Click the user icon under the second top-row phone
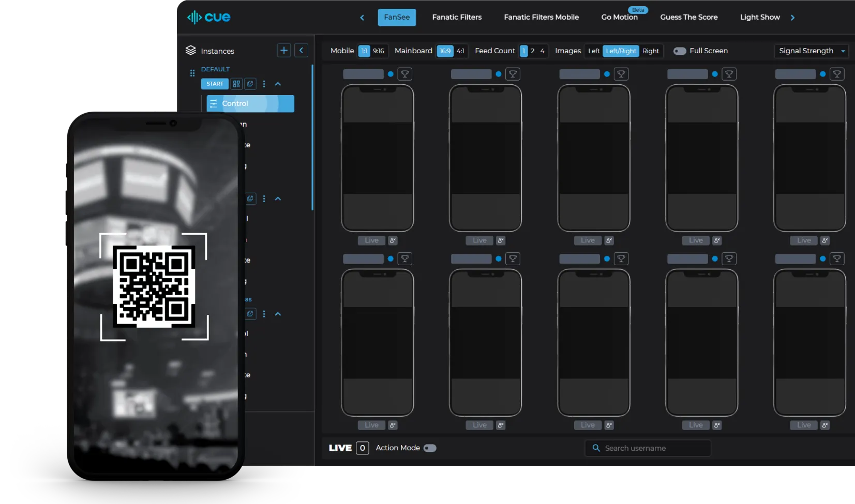This screenshot has width=855, height=504. (501, 240)
